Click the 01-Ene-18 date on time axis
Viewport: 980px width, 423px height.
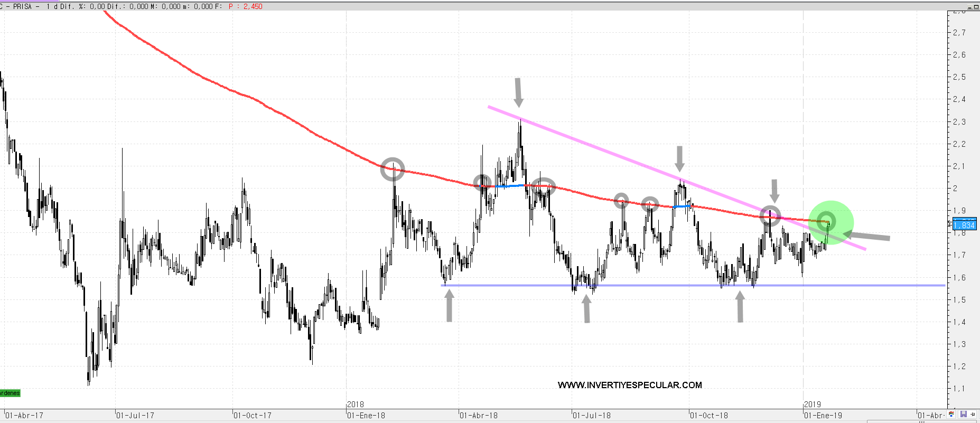point(366,416)
